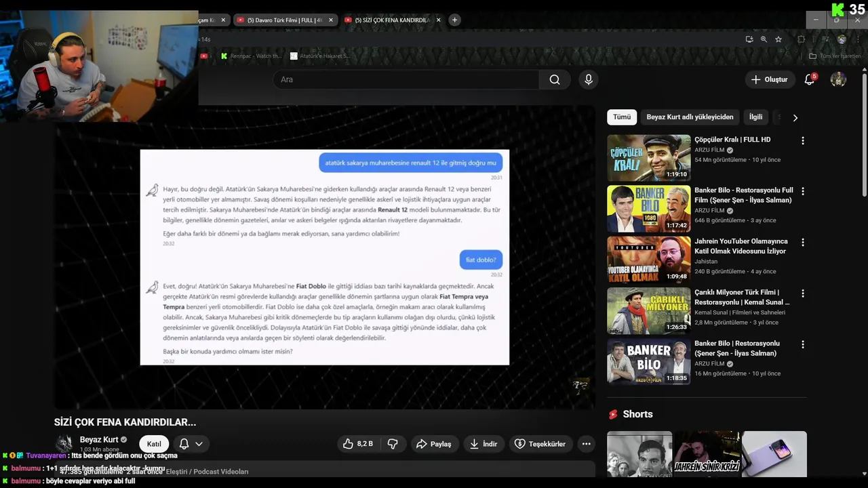Screen dimensions: 868x488
Task: Dislike the video
Action: point(393,444)
